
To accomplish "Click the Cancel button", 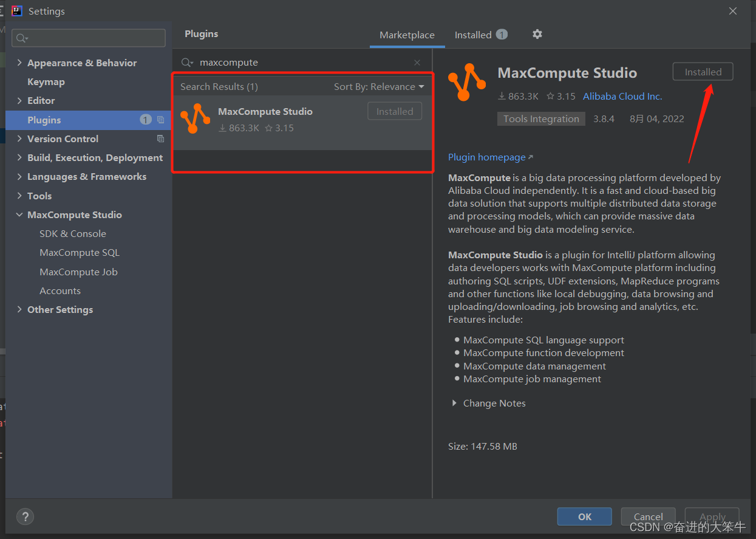I will pos(649,517).
